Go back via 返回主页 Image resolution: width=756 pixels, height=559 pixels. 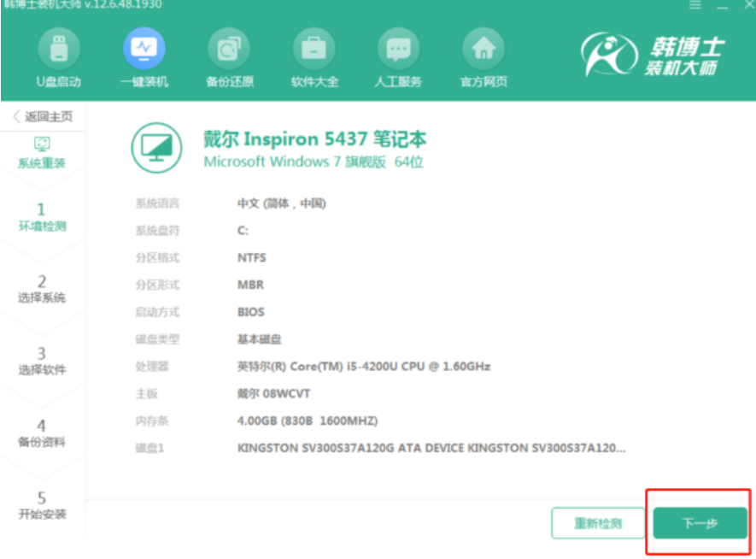[43, 116]
